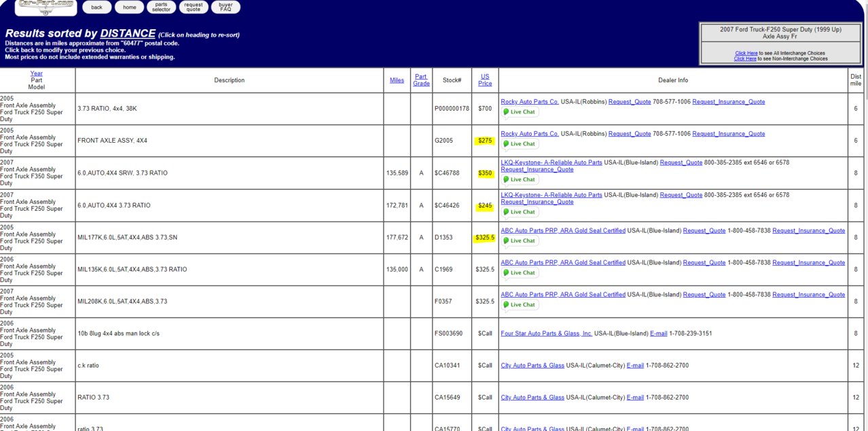Click the $700 price cell

485,109
